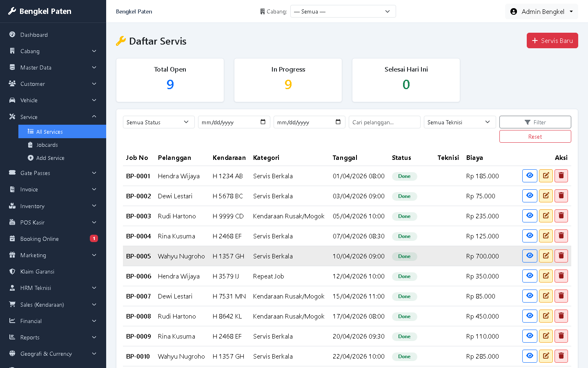Image resolution: width=588 pixels, height=368 pixels.
Task: Expand the Vehicle sidebar menu
Action: (53, 100)
